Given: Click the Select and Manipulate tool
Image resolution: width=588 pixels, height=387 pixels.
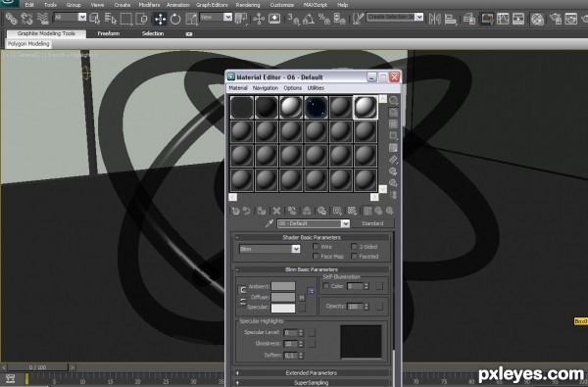Looking at the screenshot, I should (259, 19).
